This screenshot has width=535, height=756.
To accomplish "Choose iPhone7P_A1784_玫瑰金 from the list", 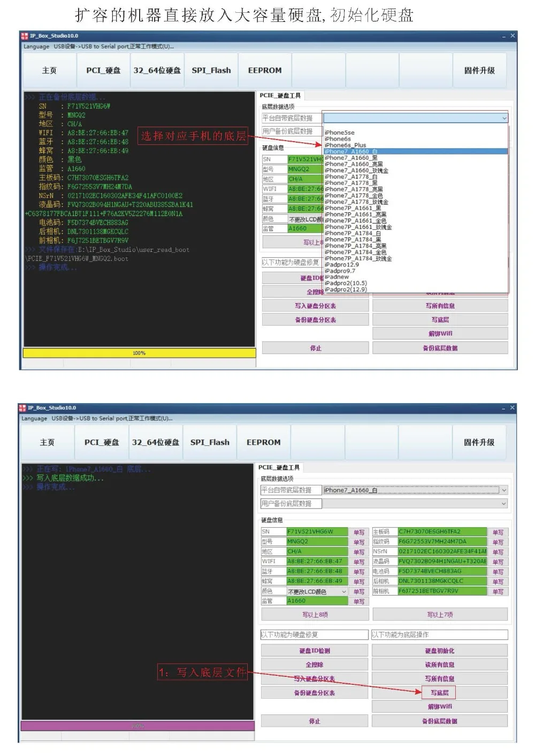I will click(358, 259).
